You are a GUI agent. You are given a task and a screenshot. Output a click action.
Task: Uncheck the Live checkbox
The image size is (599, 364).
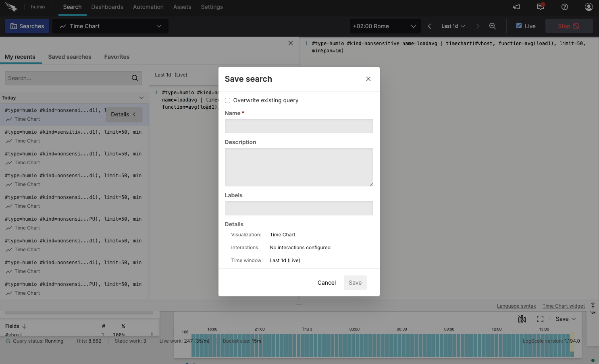(x=520, y=26)
